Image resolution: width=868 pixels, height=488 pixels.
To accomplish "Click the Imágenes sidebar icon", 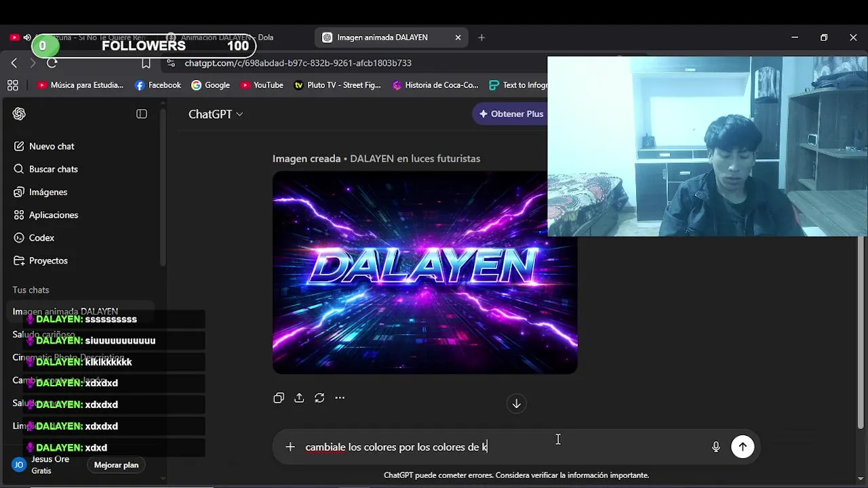I will click(x=19, y=192).
